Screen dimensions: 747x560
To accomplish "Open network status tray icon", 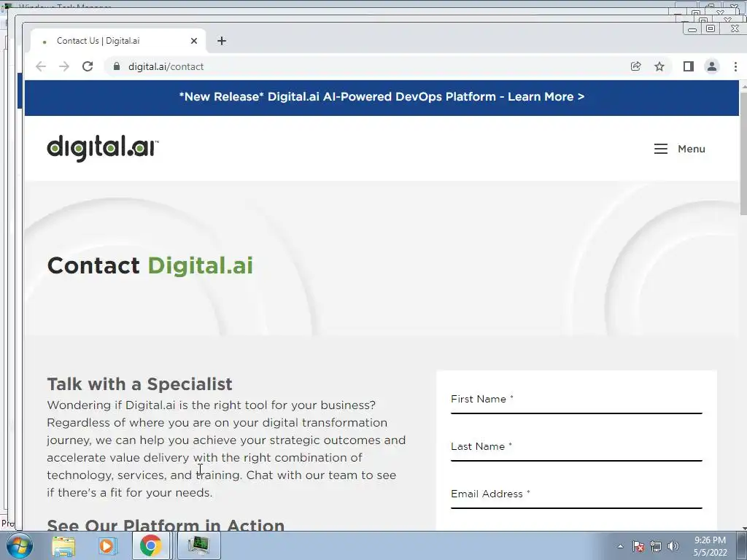I will coord(656,546).
